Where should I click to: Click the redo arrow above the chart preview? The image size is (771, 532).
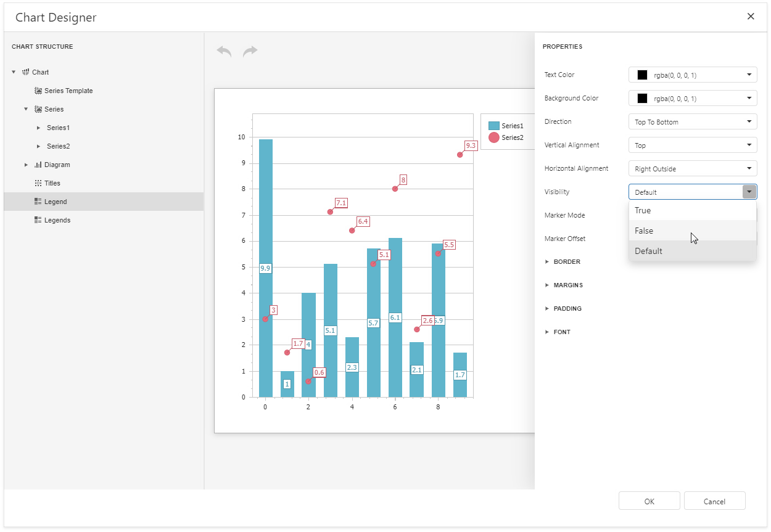pyautogui.click(x=250, y=51)
